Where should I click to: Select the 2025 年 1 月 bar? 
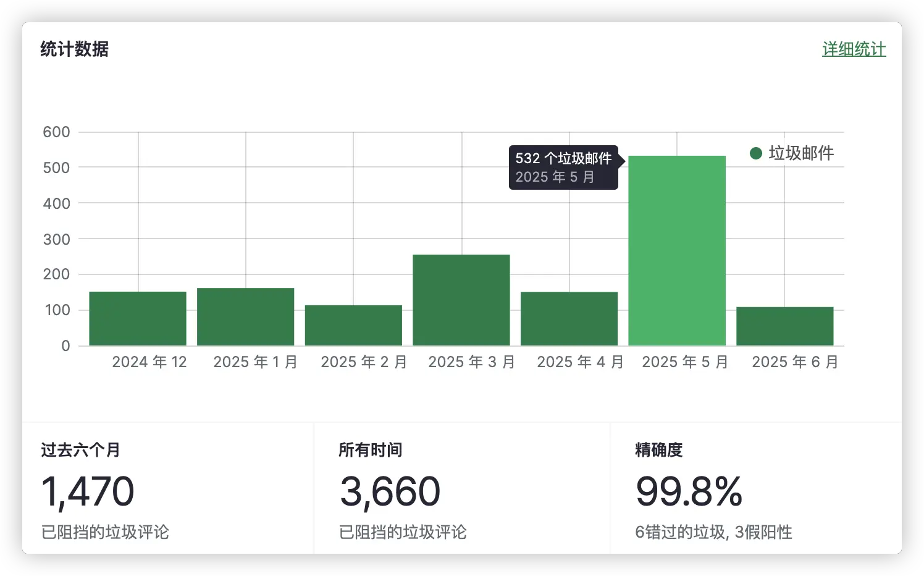(x=245, y=316)
